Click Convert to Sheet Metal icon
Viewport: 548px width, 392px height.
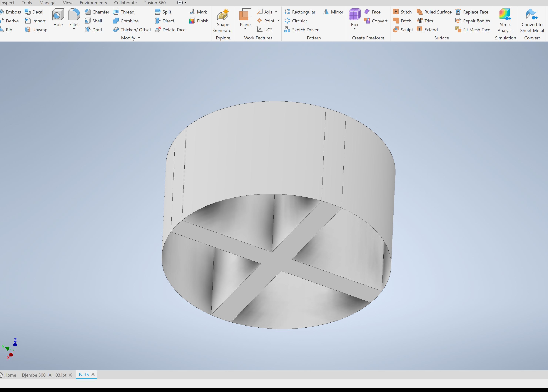point(532,14)
